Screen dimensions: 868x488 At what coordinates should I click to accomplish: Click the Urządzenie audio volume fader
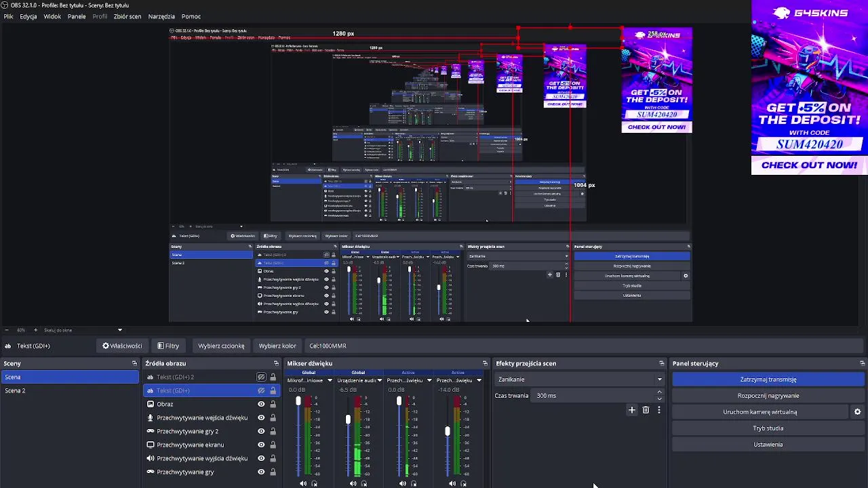coord(349,420)
